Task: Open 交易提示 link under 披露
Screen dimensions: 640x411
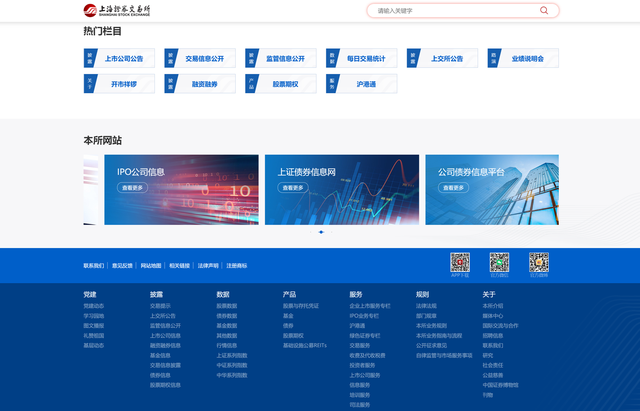Action: 160,306
